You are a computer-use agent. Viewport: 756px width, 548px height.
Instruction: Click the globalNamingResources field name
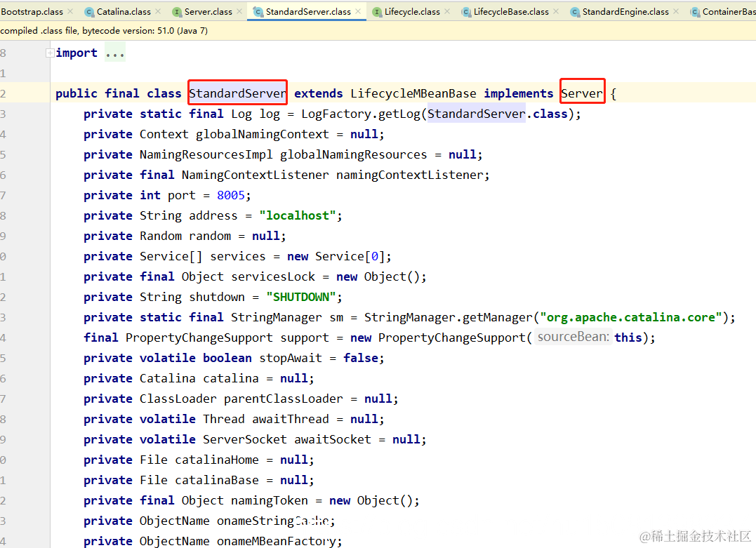(x=353, y=154)
